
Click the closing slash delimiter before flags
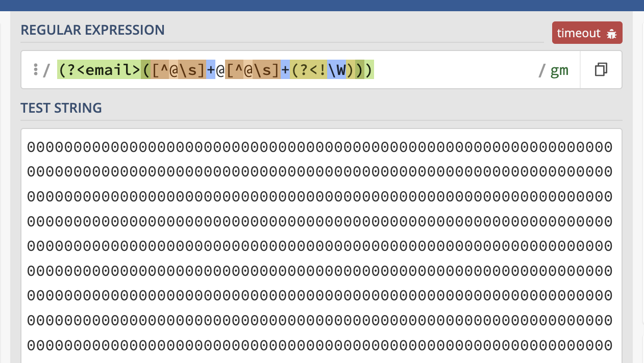click(x=542, y=70)
